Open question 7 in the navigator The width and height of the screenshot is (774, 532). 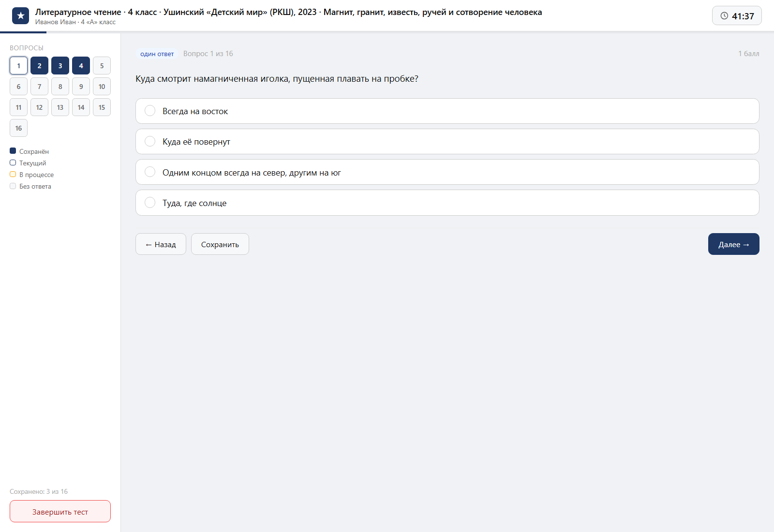(39, 87)
